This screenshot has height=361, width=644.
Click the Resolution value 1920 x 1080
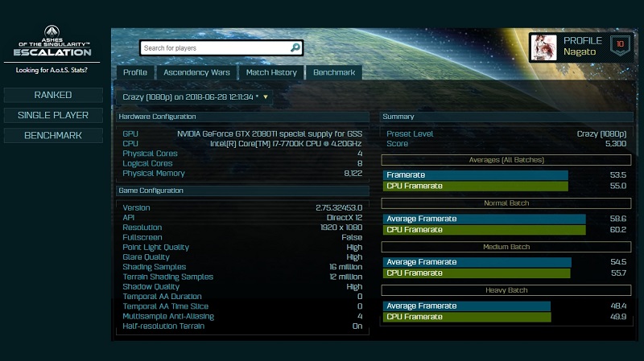[x=341, y=228]
